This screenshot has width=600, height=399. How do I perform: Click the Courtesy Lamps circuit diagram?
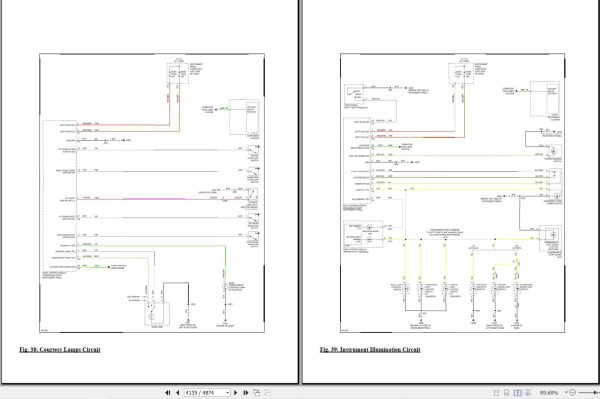click(152, 193)
